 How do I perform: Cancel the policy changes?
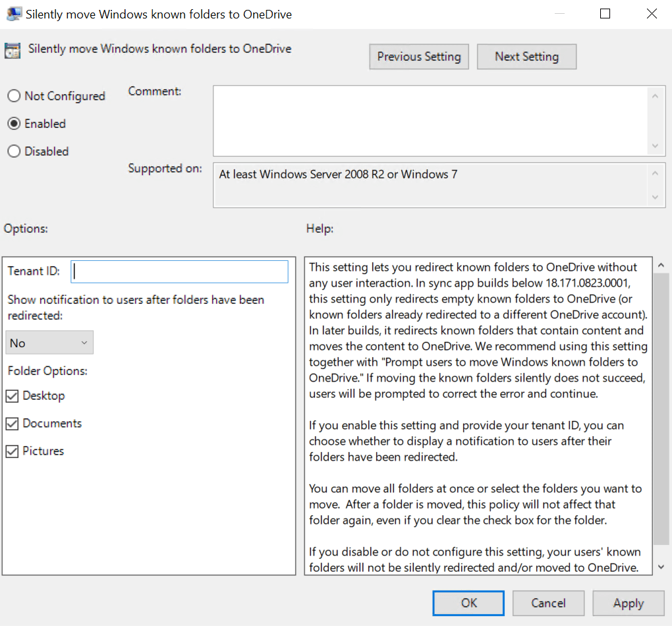click(x=548, y=603)
